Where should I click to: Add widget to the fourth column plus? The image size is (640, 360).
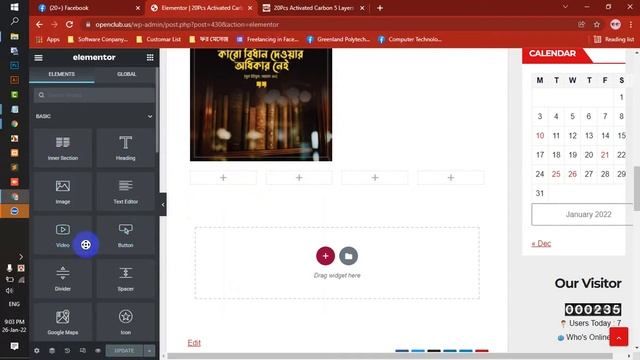point(451,178)
